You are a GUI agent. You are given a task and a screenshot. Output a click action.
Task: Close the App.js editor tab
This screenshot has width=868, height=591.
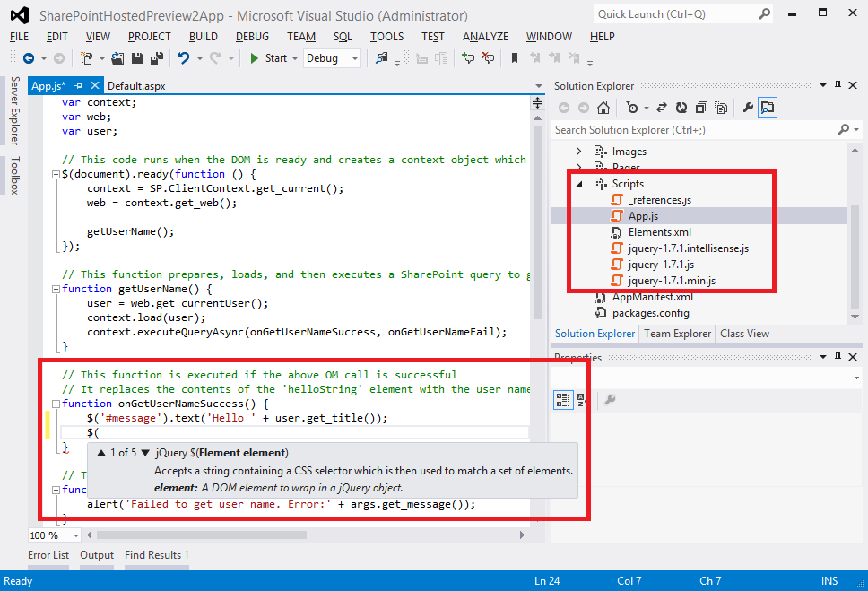tap(95, 85)
